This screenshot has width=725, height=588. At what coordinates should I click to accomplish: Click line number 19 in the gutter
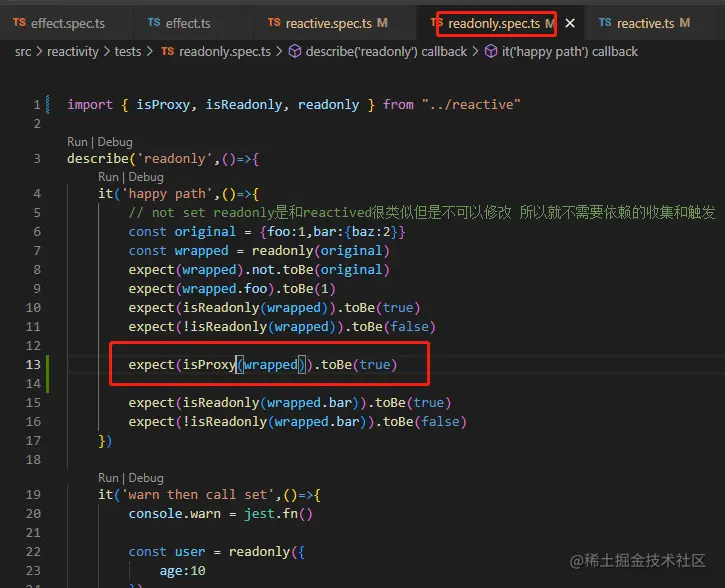click(33, 495)
